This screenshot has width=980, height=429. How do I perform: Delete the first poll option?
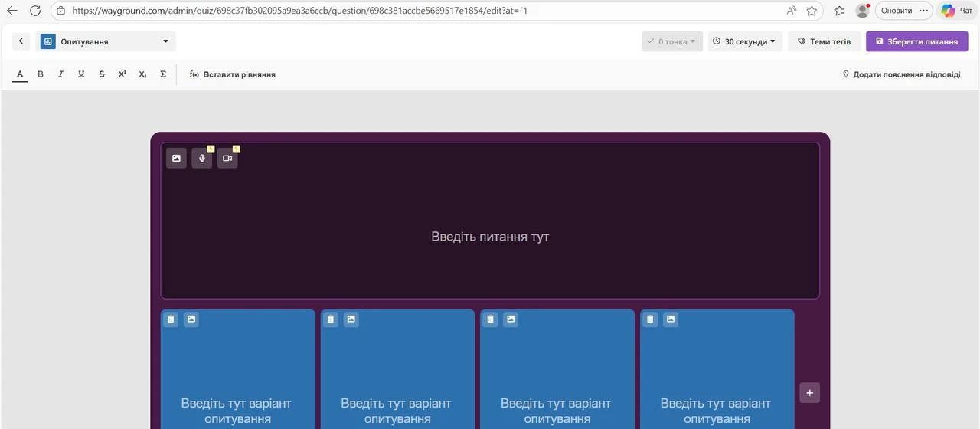point(171,319)
